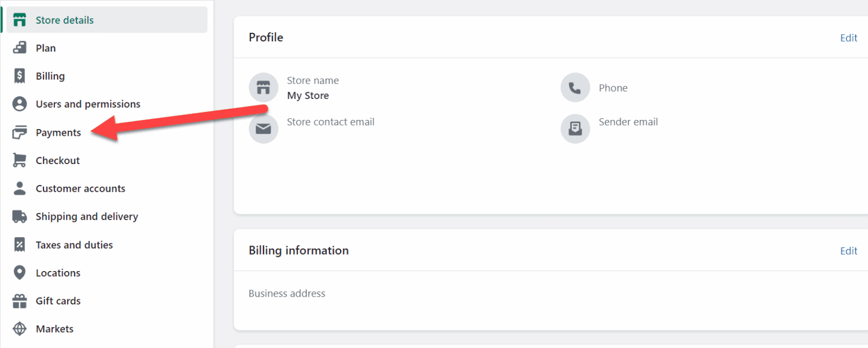Edit the Billing information section
Viewport: 868px width, 348px height.
[848, 251]
